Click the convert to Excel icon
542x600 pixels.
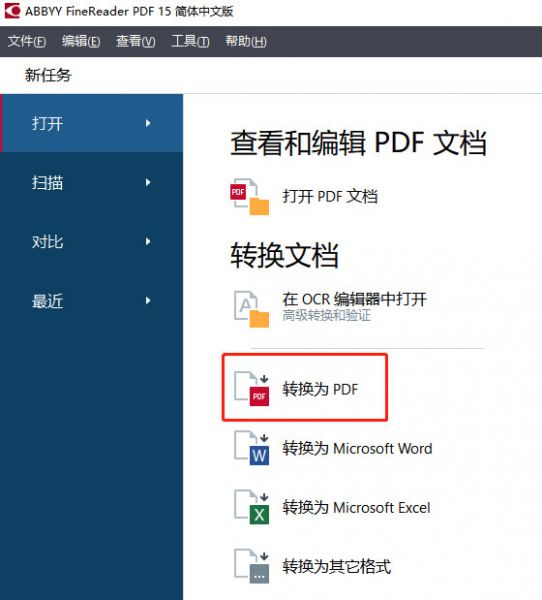[x=251, y=507]
